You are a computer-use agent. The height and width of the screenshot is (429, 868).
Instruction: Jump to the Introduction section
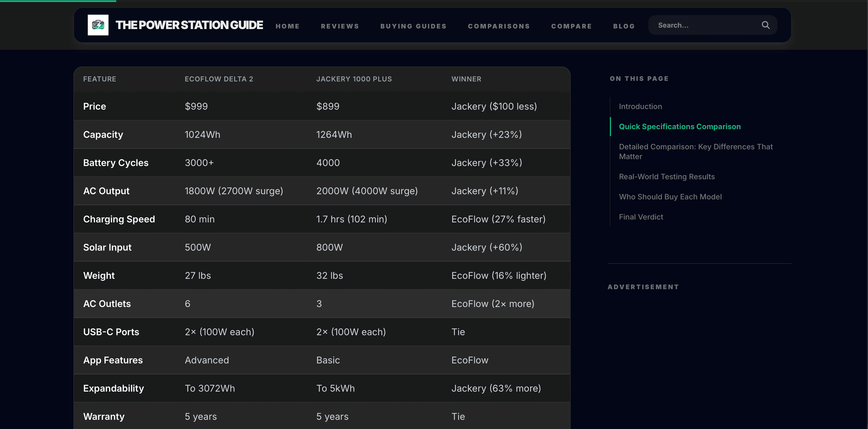[x=640, y=106]
